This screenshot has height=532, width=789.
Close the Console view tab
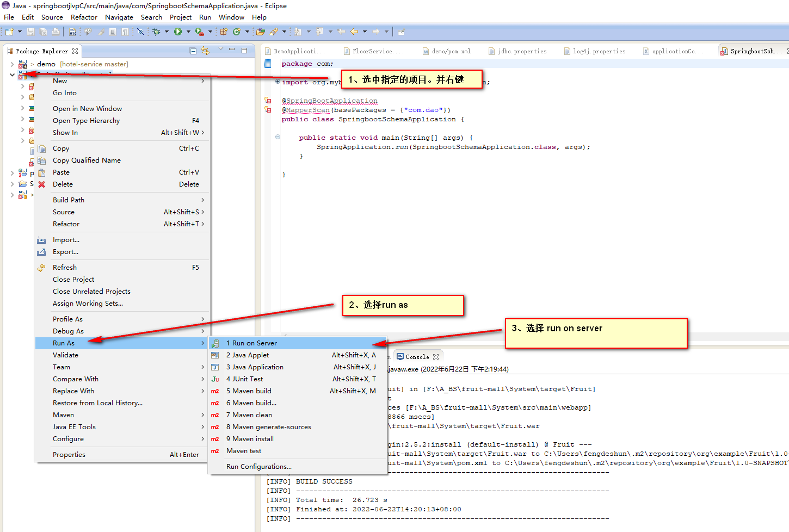pyautogui.click(x=436, y=357)
